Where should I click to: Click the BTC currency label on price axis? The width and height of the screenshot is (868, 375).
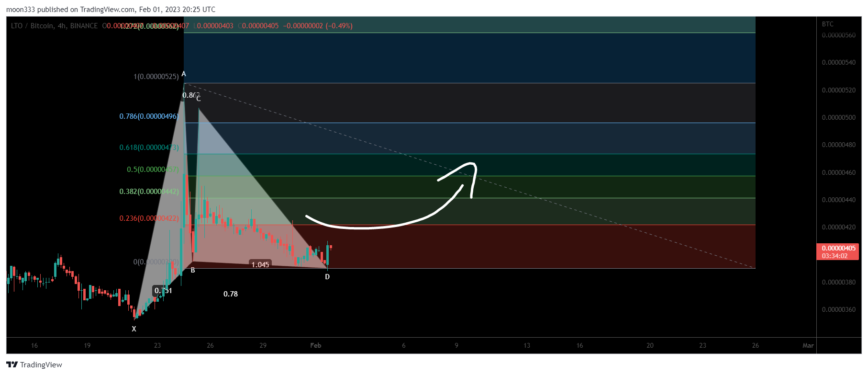pos(828,24)
